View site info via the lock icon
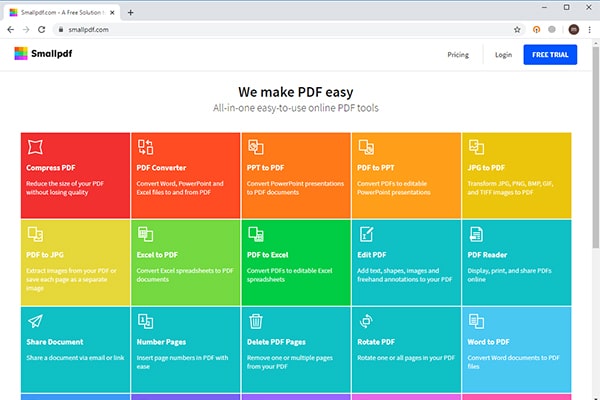Image resolution: width=600 pixels, height=400 pixels. (60, 29)
